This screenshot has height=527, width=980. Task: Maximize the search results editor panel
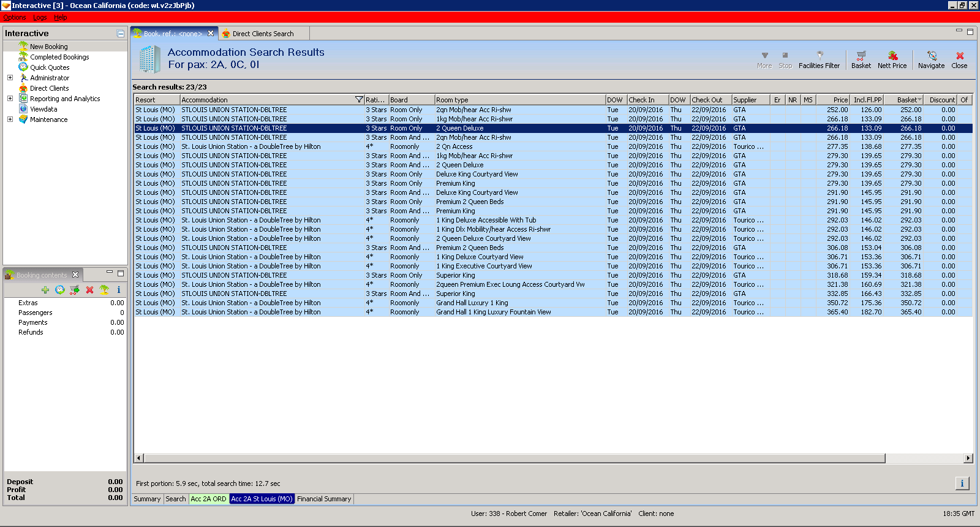pyautogui.click(x=970, y=31)
